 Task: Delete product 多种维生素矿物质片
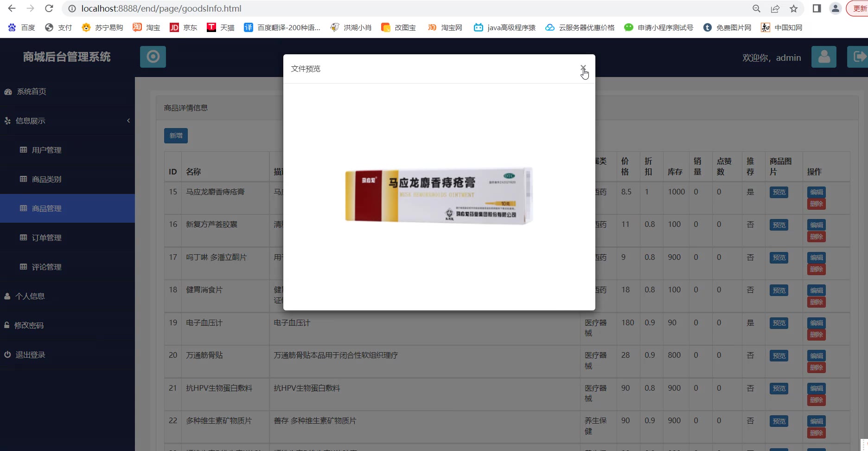(817, 433)
